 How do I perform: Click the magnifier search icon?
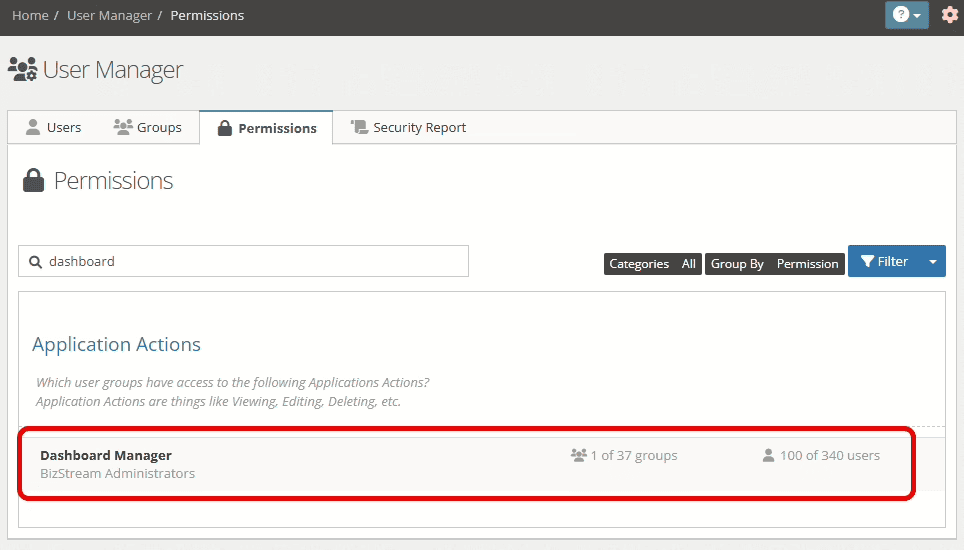tap(36, 262)
